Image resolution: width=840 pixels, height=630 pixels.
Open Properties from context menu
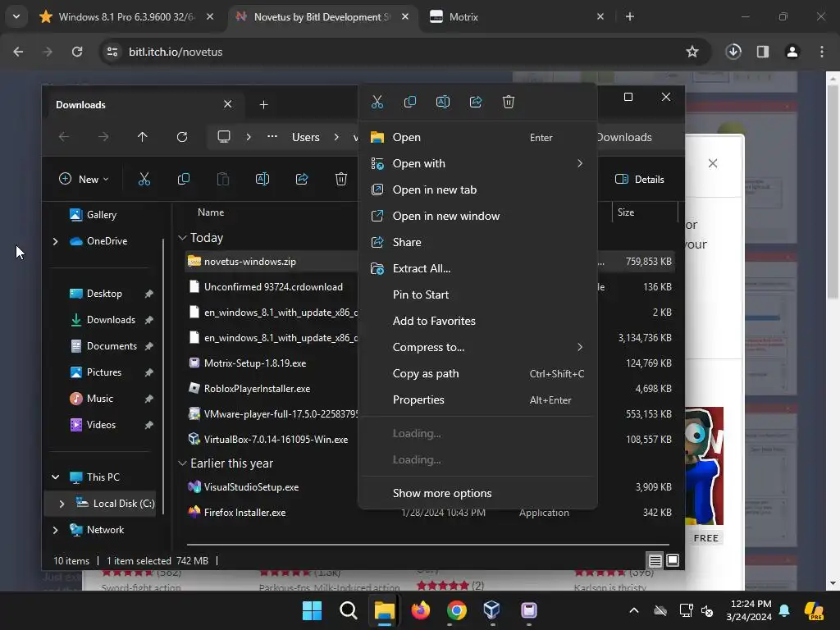[x=477, y=399]
